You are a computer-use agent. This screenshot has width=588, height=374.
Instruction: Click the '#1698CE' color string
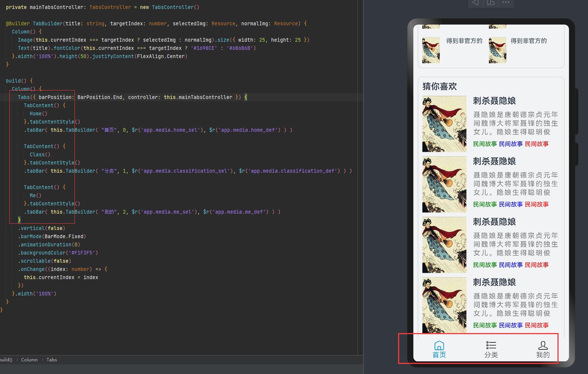[204, 48]
